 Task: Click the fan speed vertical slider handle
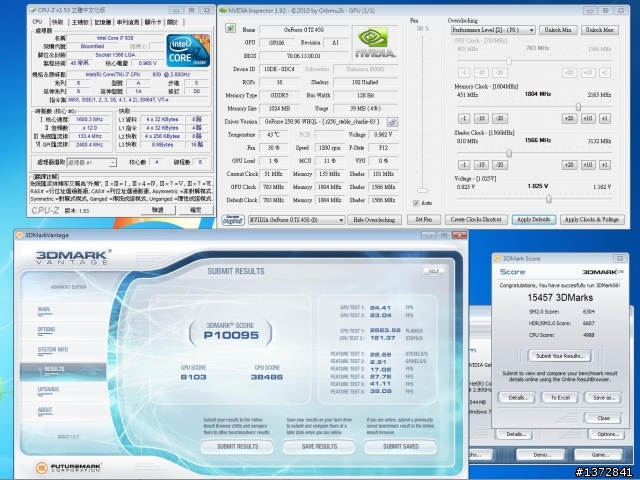tap(422, 190)
